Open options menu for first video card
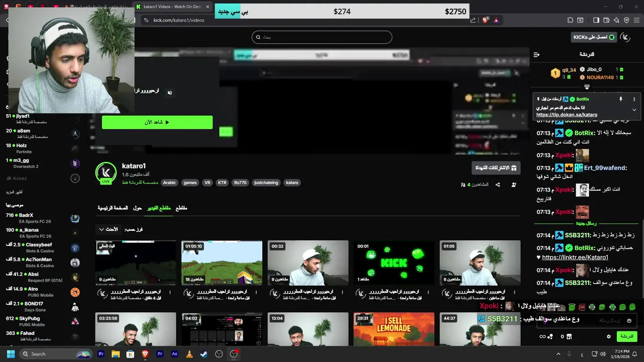The height and width of the screenshot is (362, 644). click(170, 292)
